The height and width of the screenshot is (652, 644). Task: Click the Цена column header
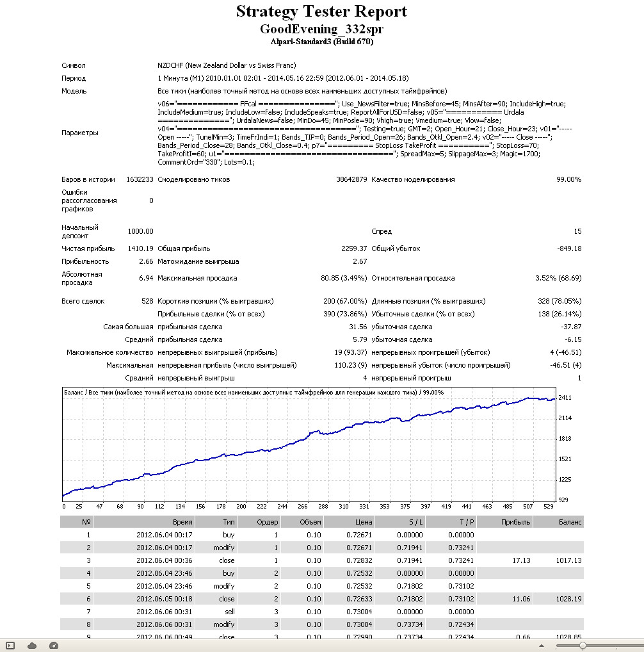tap(349, 522)
